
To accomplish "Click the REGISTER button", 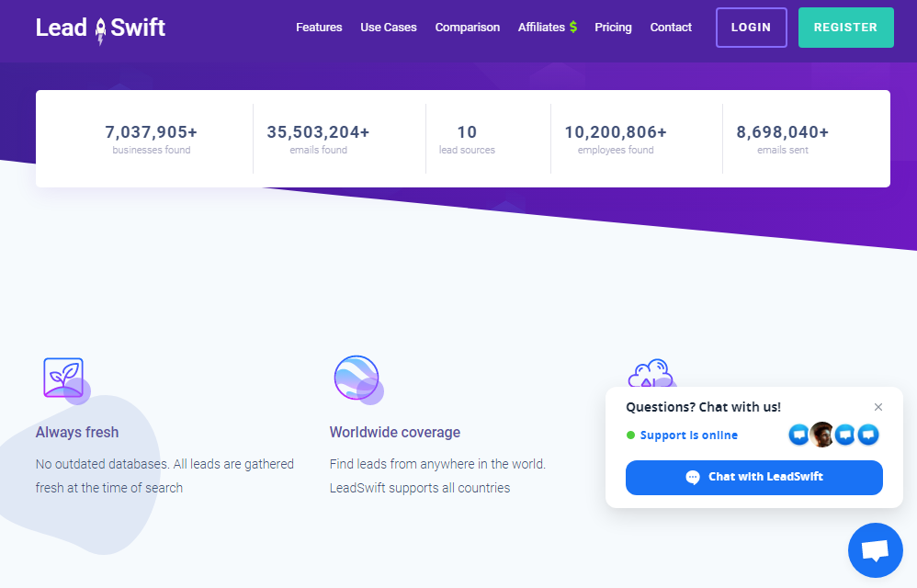I will tap(845, 28).
